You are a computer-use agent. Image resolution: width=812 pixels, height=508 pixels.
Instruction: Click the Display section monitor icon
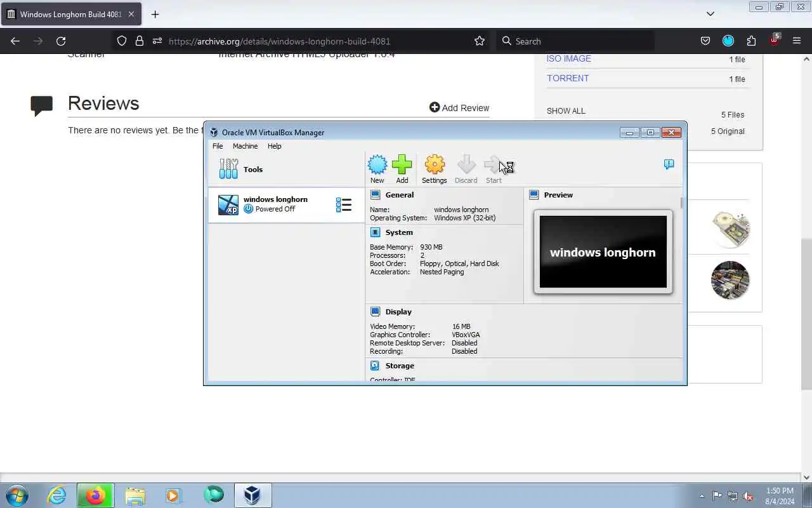(x=375, y=312)
